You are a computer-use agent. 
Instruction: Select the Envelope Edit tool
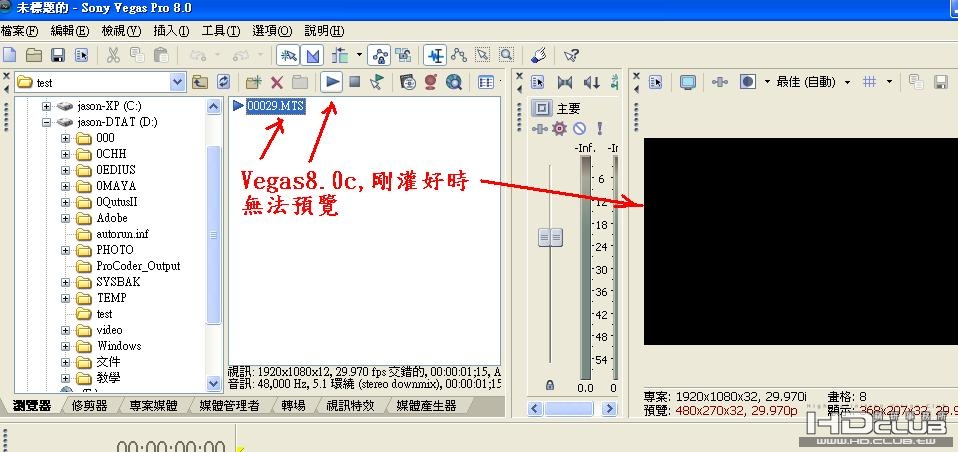pyautogui.click(x=459, y=55)
